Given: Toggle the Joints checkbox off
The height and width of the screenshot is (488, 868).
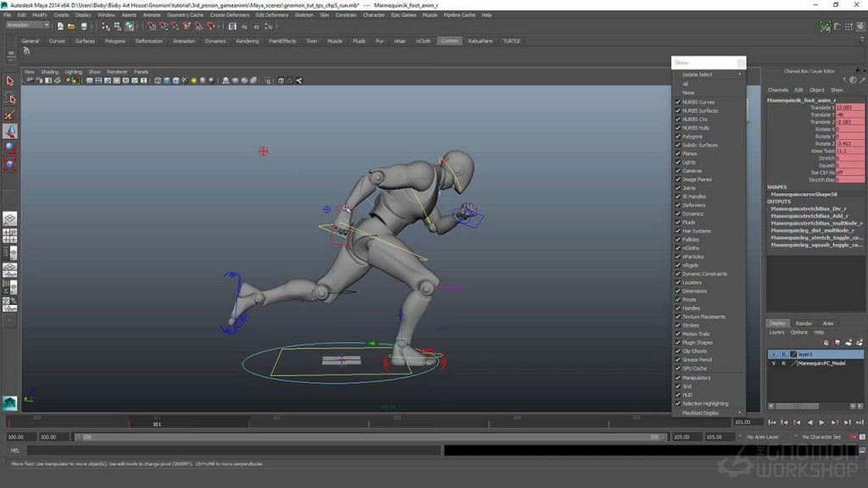Looking at the screenshot, I should point(677,188).
